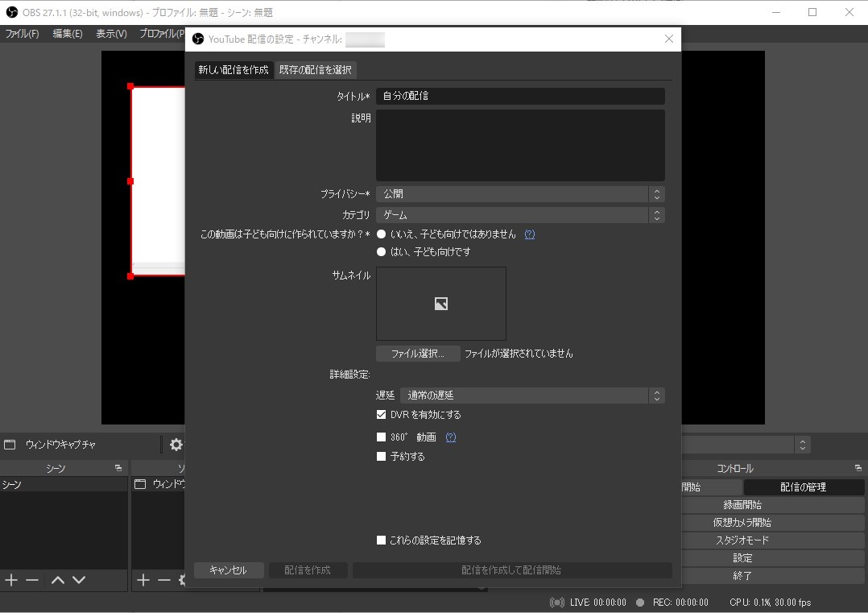Add a new scene with the plus icon
This screenshot has width=868, height=613.
(10, 579)
